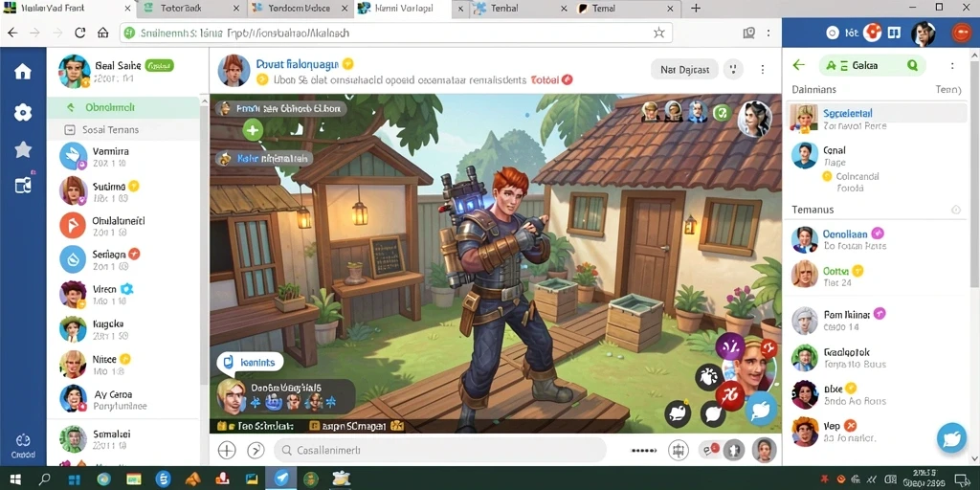Switch to the Yordom Volace tab
The height and width of the screenshot is (490, 980).
300,9
